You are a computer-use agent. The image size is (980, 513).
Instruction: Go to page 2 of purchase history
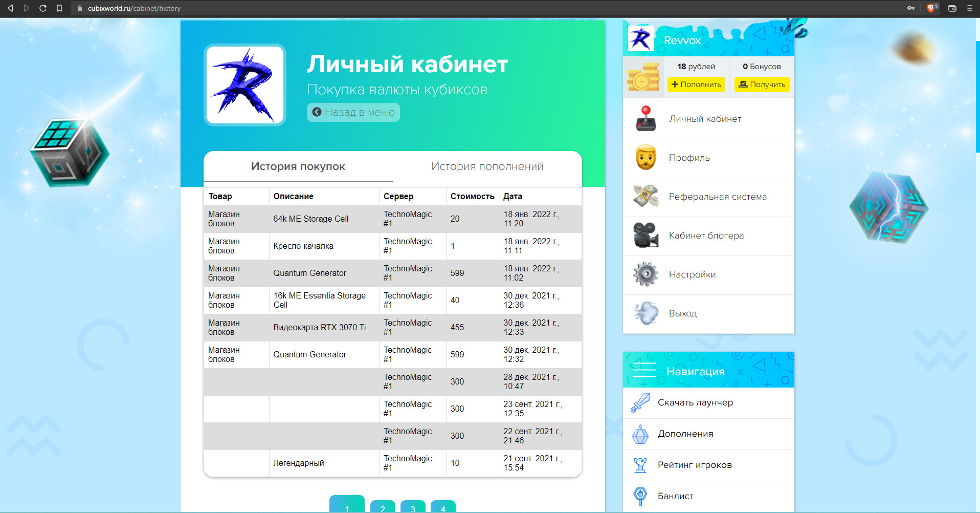coord(383,507)
